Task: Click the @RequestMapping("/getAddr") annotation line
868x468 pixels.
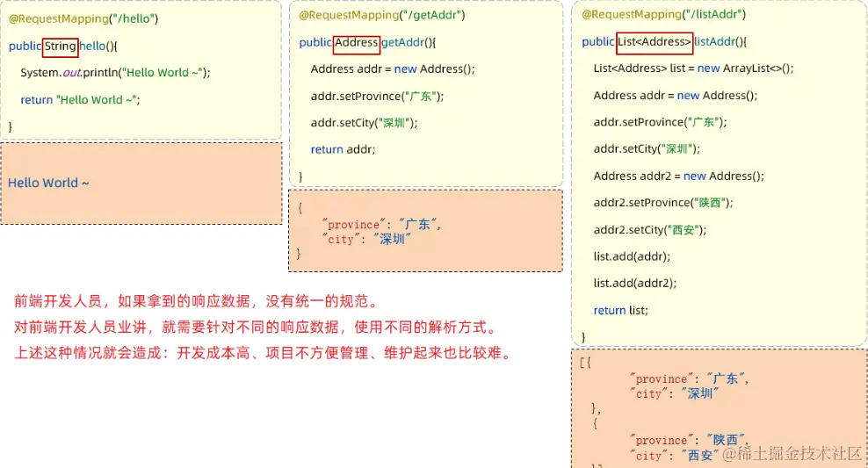Action: point(382,15)
